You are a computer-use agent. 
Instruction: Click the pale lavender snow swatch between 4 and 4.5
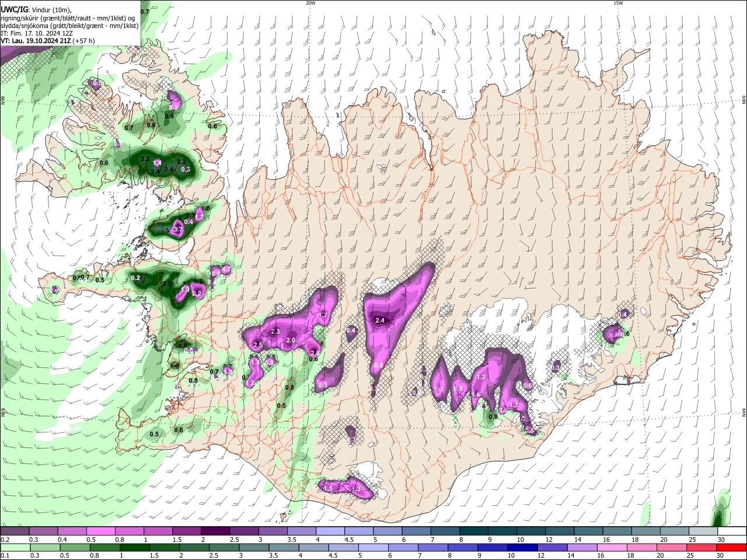point(329,531)
